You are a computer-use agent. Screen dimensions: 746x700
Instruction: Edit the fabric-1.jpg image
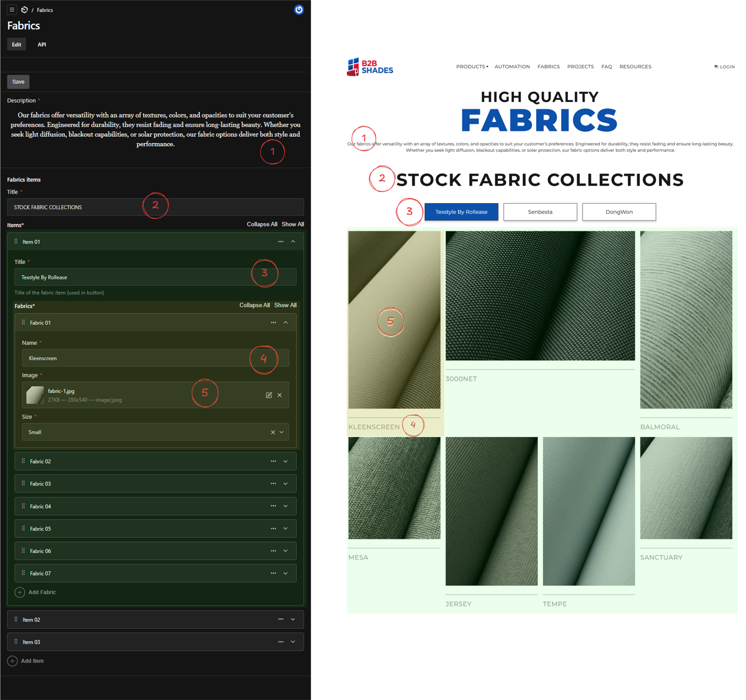(x=269, y=395)
